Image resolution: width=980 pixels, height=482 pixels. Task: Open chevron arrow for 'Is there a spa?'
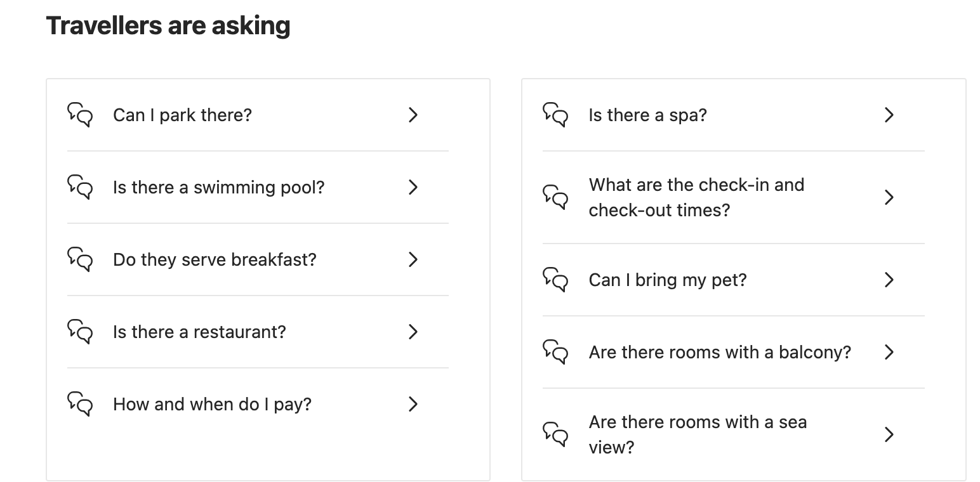click(889, 115)
